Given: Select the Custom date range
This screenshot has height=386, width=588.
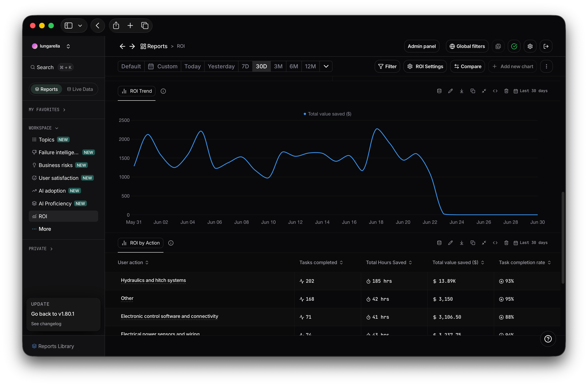Looking at the screenshot, I should (163, 66).
